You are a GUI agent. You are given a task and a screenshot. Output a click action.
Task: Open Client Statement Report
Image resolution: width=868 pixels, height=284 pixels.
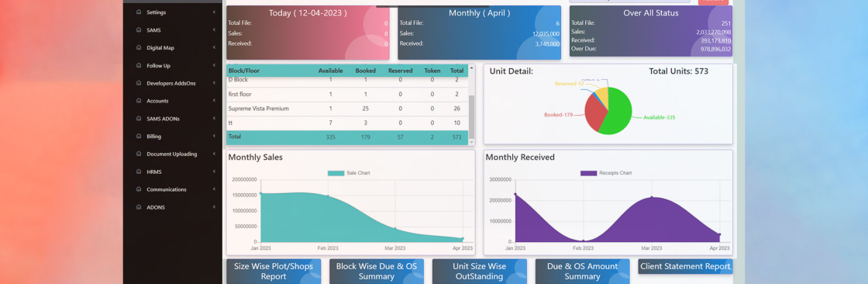click(x=685, y=266)
